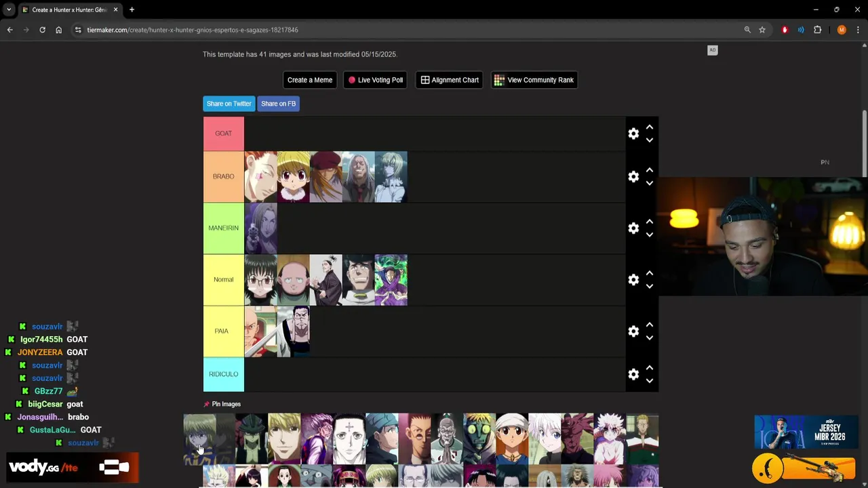This screenshot has width=868, height=488.
Task: Select Gon thumbnail with white cap
Action: (512, 439)
